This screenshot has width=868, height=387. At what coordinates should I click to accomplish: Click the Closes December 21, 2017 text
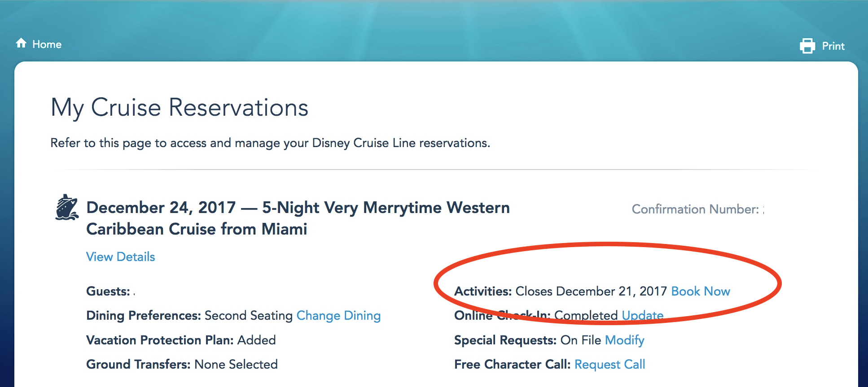click(591, 291)
